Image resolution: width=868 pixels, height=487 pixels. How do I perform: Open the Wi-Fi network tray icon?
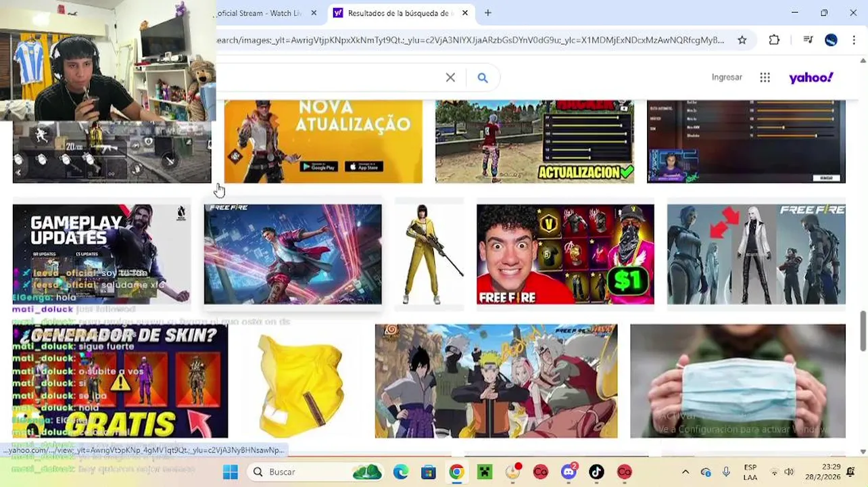coord(775,472)
